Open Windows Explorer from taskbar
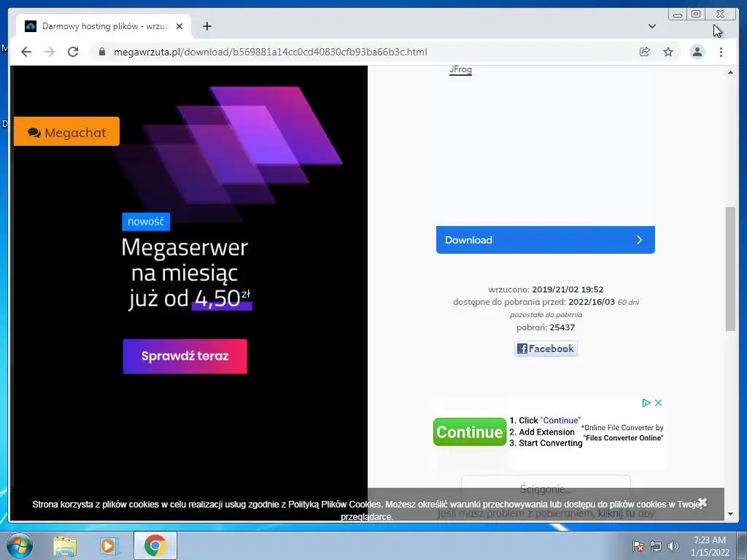The width and height of the screenshot is (747, 560). pos(65,545)
